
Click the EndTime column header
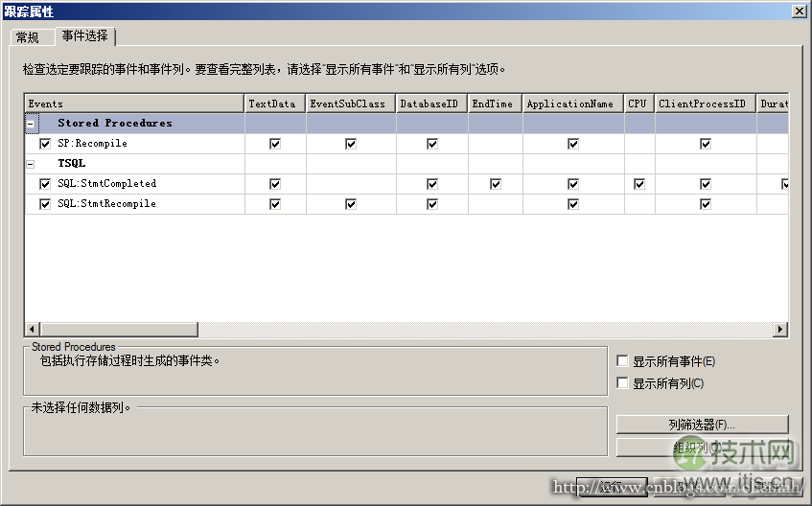(496, 103)
